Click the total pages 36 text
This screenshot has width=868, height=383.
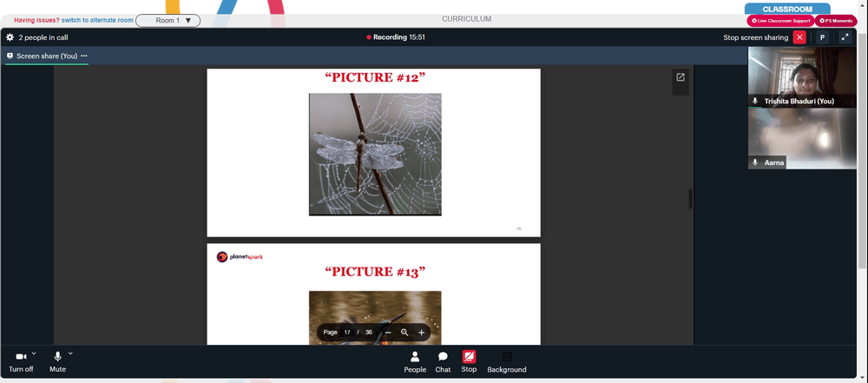click(x=369, y=333)
